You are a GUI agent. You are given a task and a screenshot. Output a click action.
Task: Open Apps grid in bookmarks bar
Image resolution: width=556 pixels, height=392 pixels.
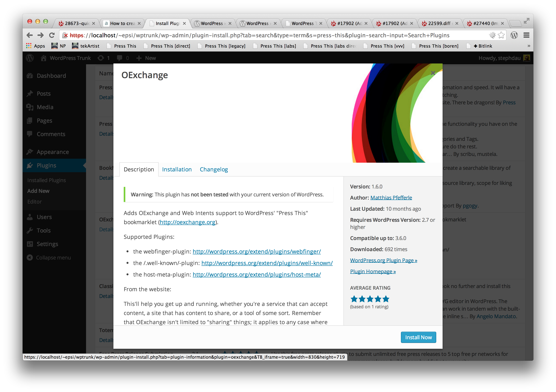click(36, 46)
